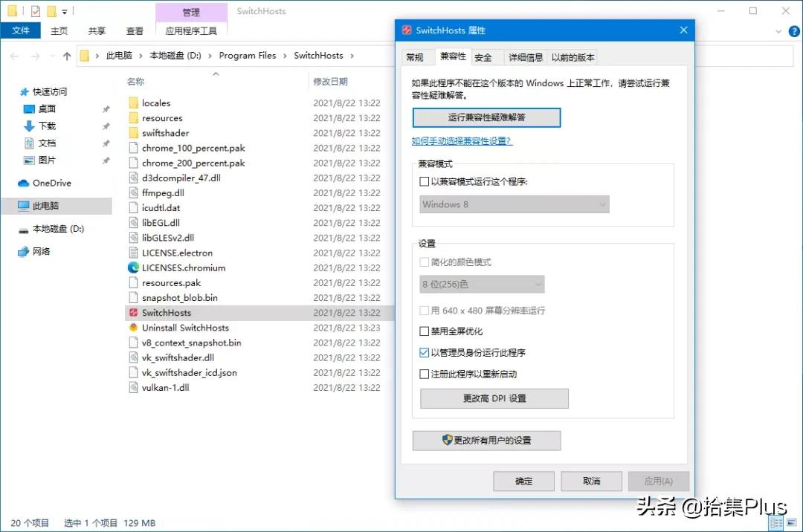
Task: Click the d3dcompiler_47.dll file icon
Action: pyautogui.click(x=133, y=178)
